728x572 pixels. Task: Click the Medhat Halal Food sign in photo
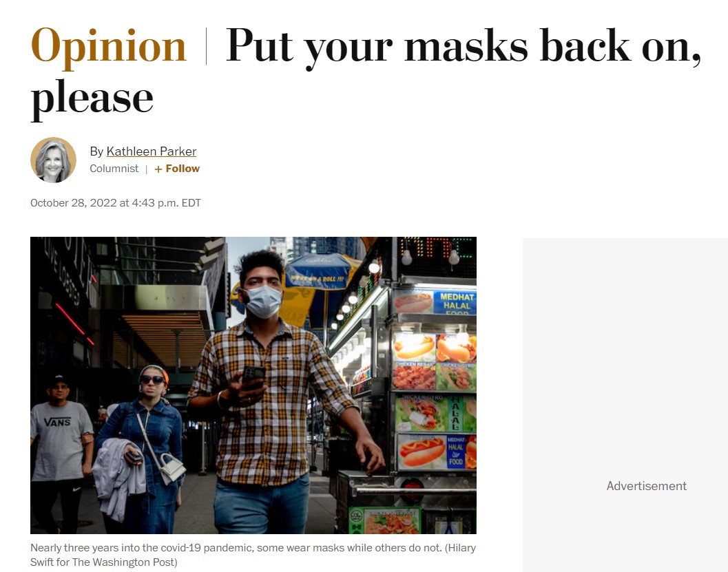coord(457,303)
